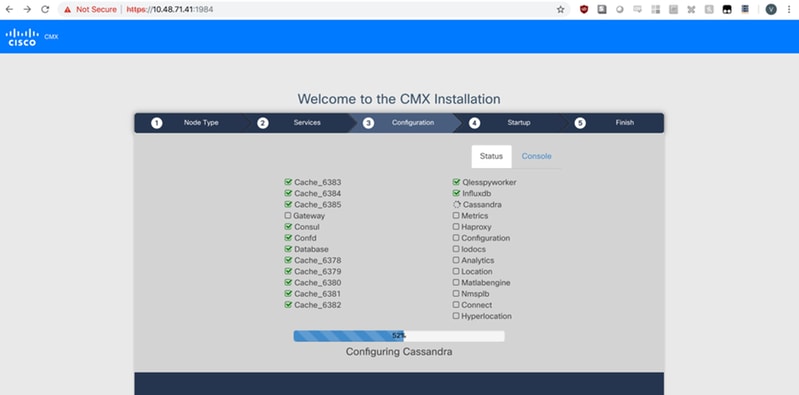
Task: Click the 52% installation progress bar
Action: tap(399, 336)
